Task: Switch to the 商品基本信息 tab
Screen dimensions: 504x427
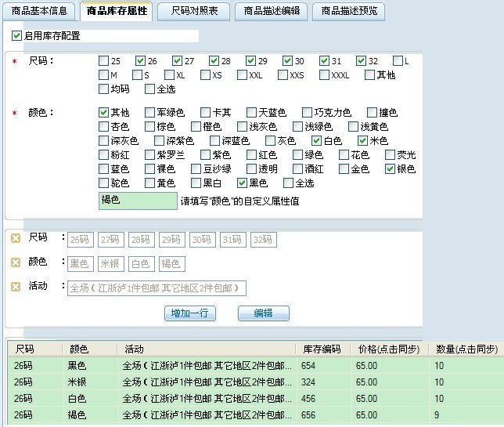Action: click(38, 12)
